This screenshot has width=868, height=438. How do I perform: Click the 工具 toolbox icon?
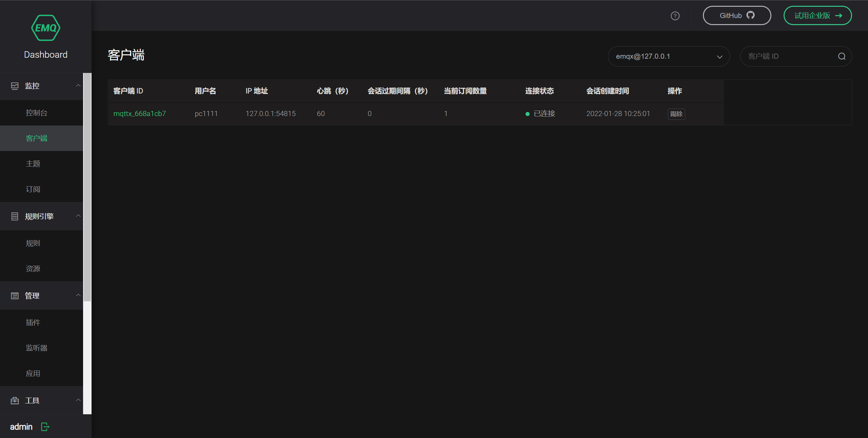pyautogui.click(x=15, y=401)
